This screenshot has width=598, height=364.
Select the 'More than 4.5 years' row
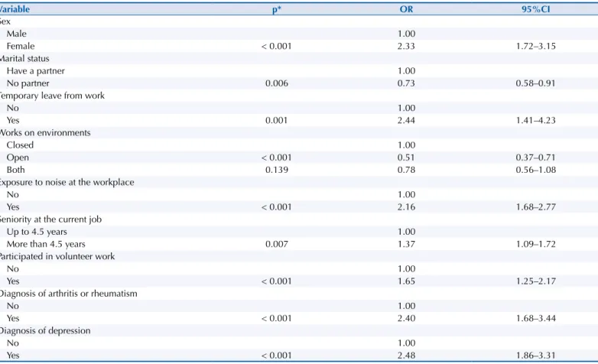[x=46, y=244]
